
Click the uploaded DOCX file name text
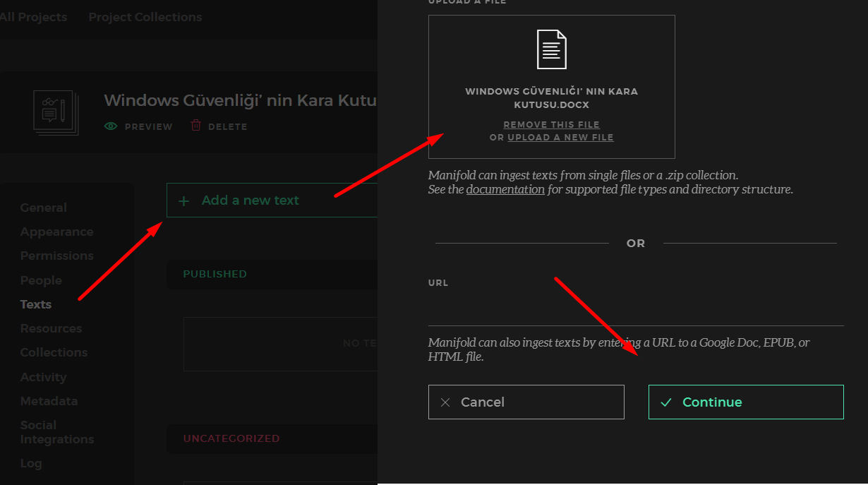point(551,98)
